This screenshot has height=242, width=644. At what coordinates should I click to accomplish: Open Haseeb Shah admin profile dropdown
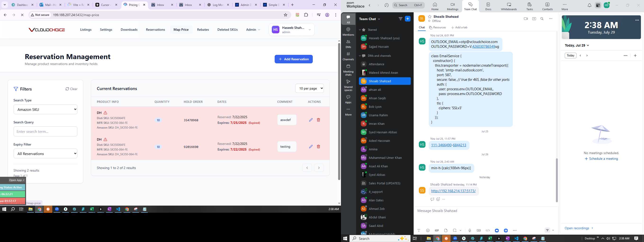(292, 30)
